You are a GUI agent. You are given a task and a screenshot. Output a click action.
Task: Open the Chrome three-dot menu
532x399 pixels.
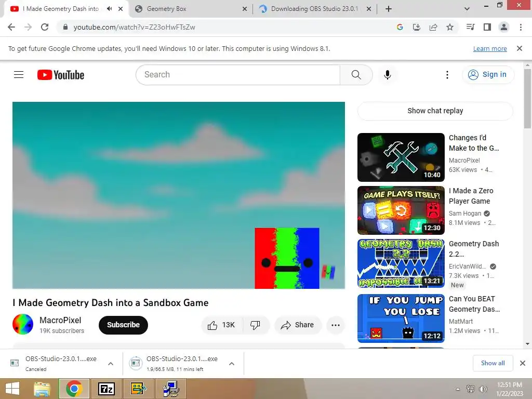pyautogui.click(x=521, y=27)
